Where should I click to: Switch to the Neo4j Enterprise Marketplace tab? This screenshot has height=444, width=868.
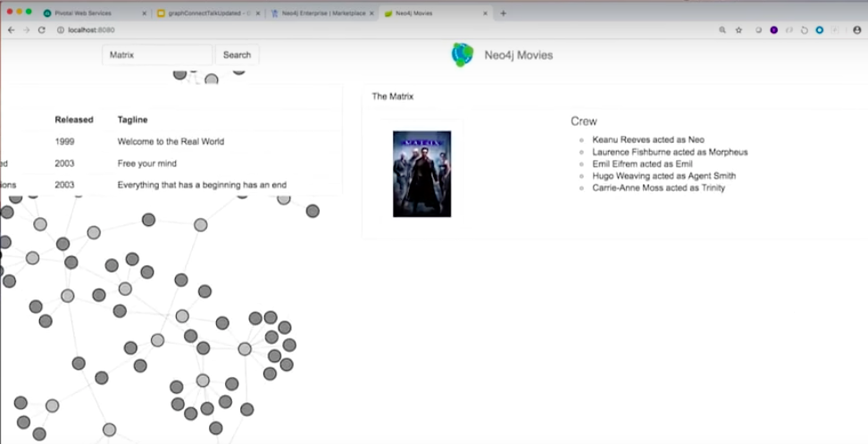(x=322, y=13)
